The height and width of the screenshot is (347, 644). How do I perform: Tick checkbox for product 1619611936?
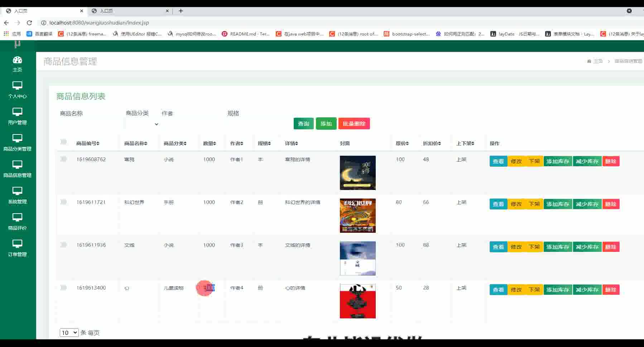(x=63, y=245)
